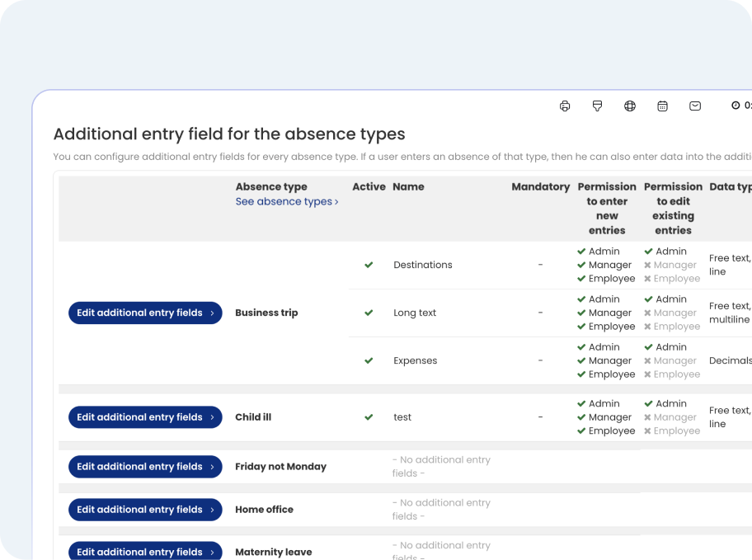Click the Expenses field name
752x560 pixels.
[416, 361]
